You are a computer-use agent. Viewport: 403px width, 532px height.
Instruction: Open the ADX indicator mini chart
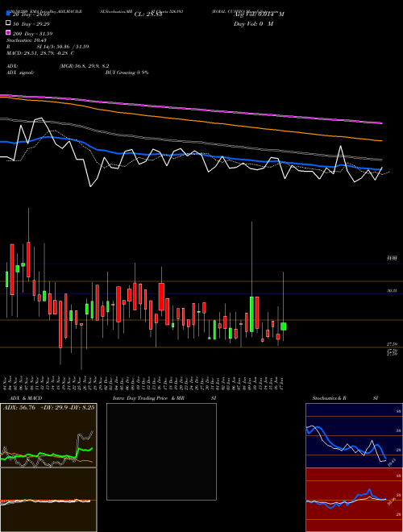point(48,435)
